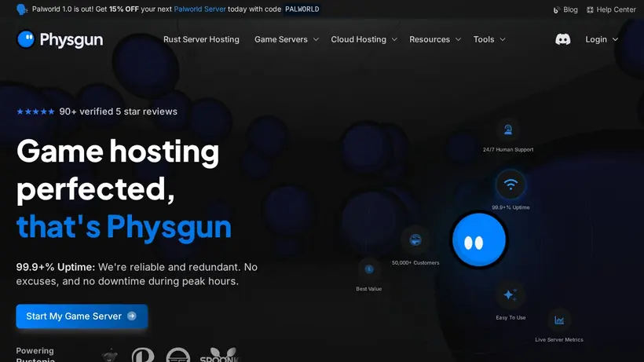This screenshot has width=644, height=362.
Task: Click the 99.9+% Uptime wifi icon
Action: pyautogui.click(x=510, y=185)
